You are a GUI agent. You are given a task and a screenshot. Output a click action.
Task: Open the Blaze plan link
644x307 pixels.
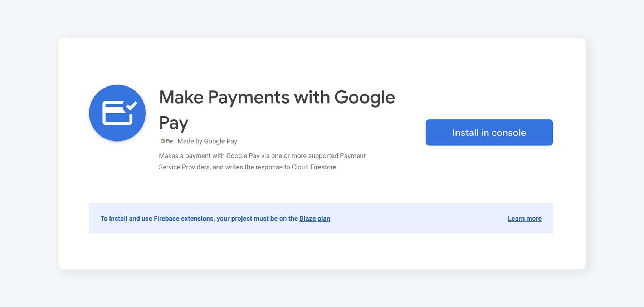point(315,218)
